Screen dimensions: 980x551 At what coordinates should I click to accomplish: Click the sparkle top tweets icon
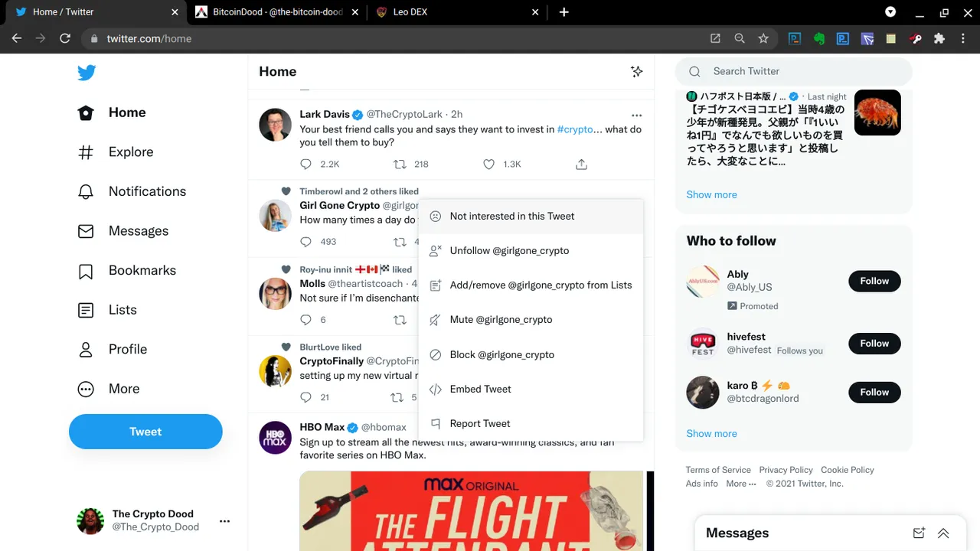[x=636, y=71]
